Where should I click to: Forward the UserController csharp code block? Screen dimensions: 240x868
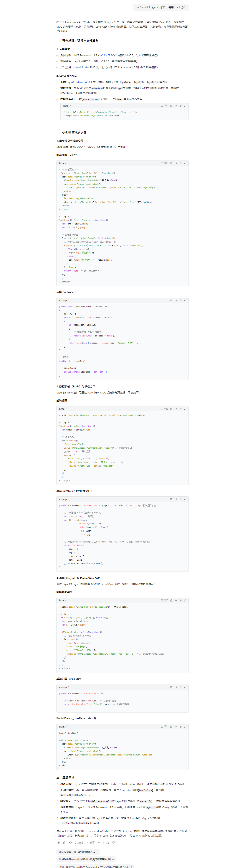click(176, 300)
